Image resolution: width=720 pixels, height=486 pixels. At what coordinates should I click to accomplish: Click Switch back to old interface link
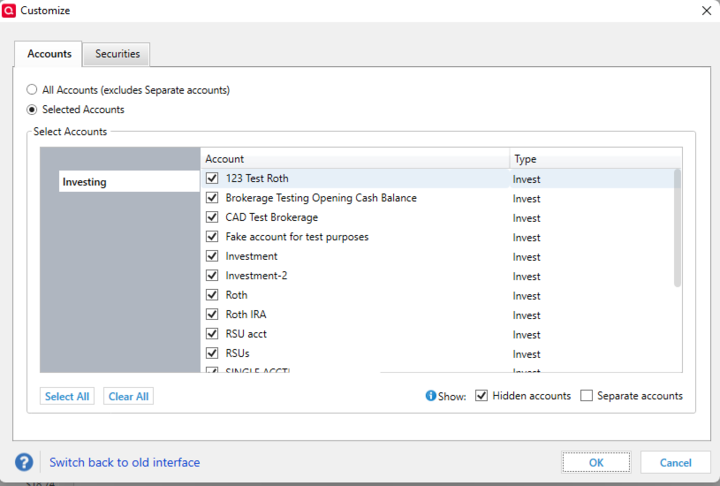[x=125, y=462]
